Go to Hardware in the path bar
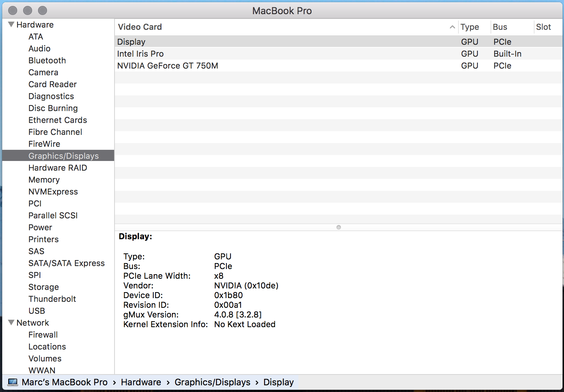 pyautogui.click(x=141, y=382)
